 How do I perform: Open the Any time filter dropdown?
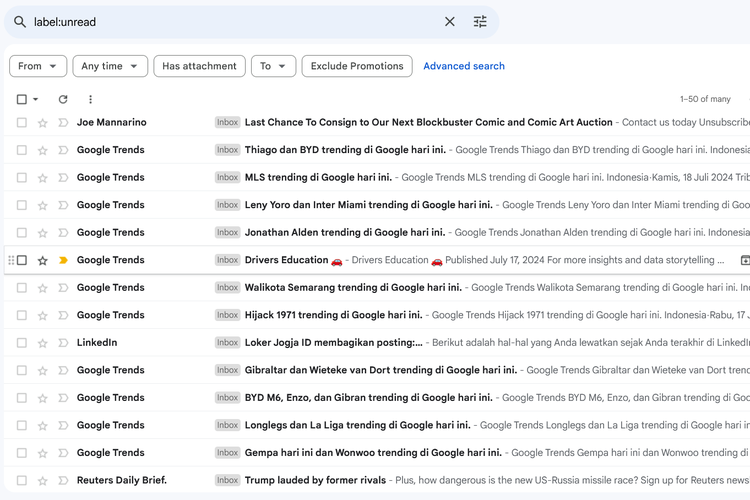[110, 66]
